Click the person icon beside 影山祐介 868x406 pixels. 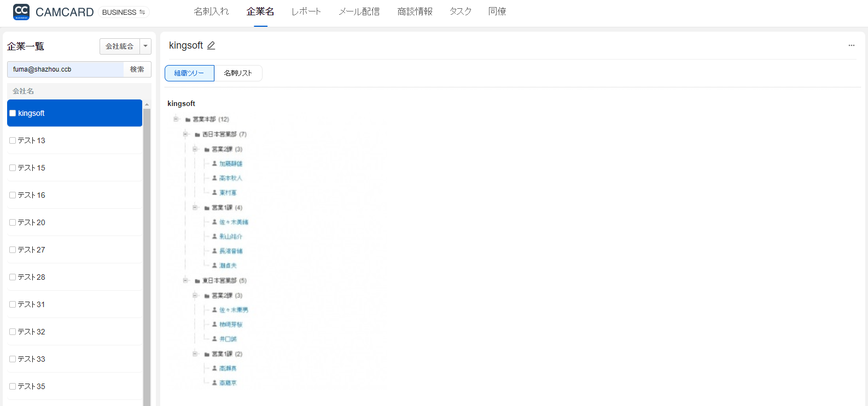[214, 237]
